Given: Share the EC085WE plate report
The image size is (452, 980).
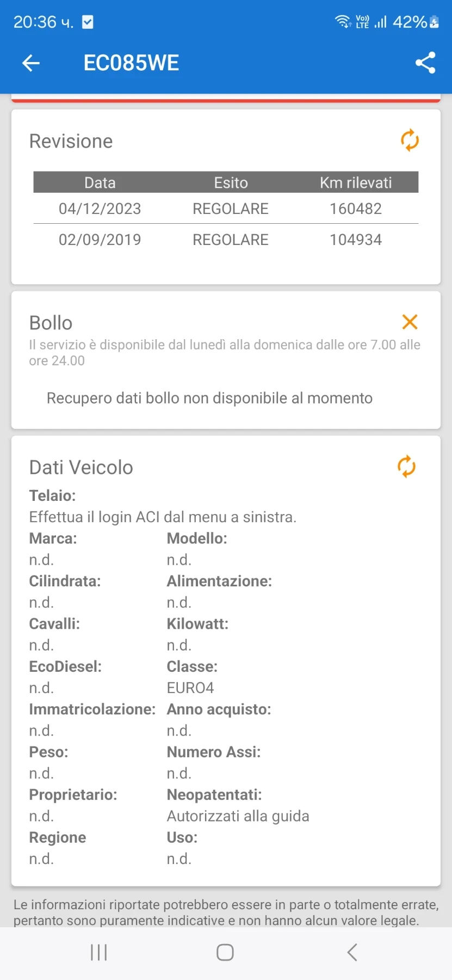Looking at the screenshot, I should tap(425, 63).
